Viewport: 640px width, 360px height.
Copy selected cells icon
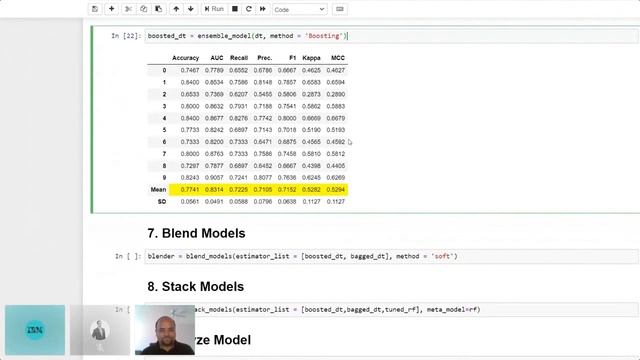(x=144, y=9)
